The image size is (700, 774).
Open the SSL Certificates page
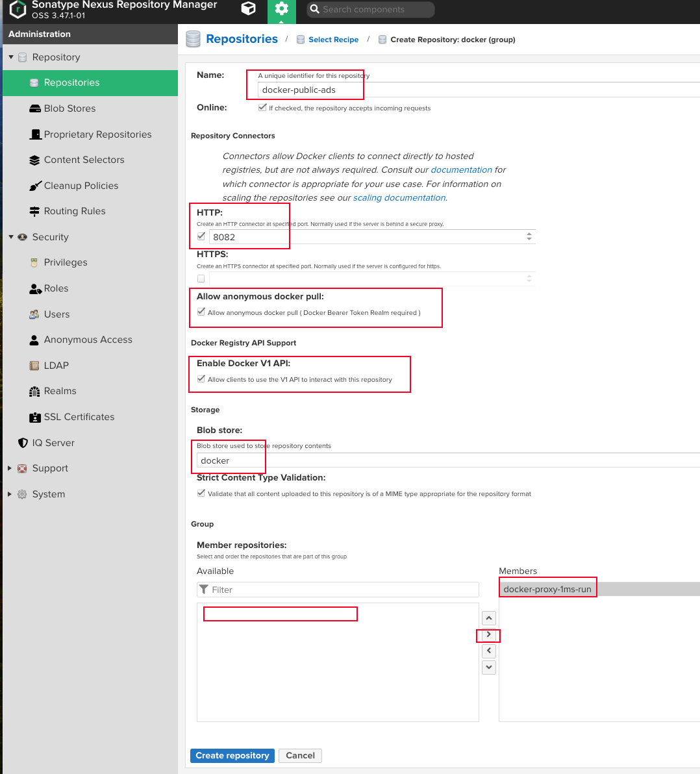(x=79, y=417)
